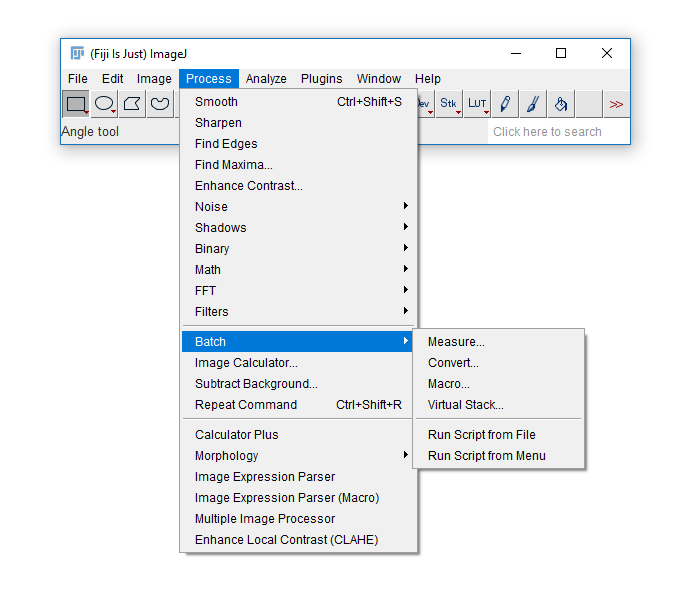687x597 pixels.
Task: Select the Rectangle selection tool
Action: pos(76,104)
